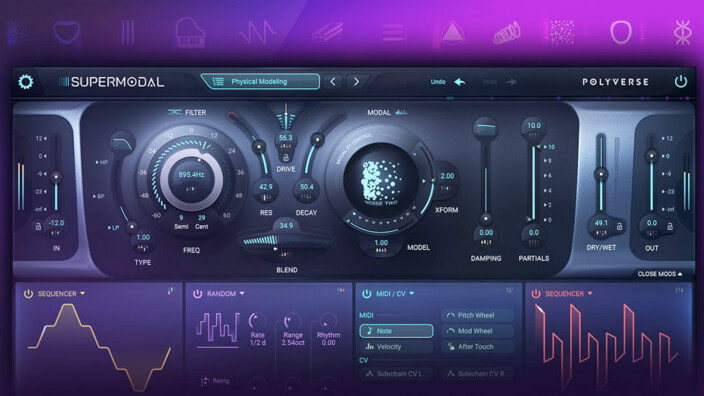The height and width of the screenshot is (396, 704).
Task: Select the Note MIDI source button
Action: (396, 331)
